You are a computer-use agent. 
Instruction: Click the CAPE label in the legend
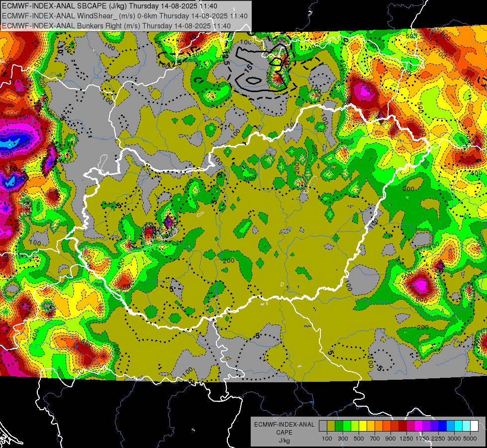click(x=284, y=433)
